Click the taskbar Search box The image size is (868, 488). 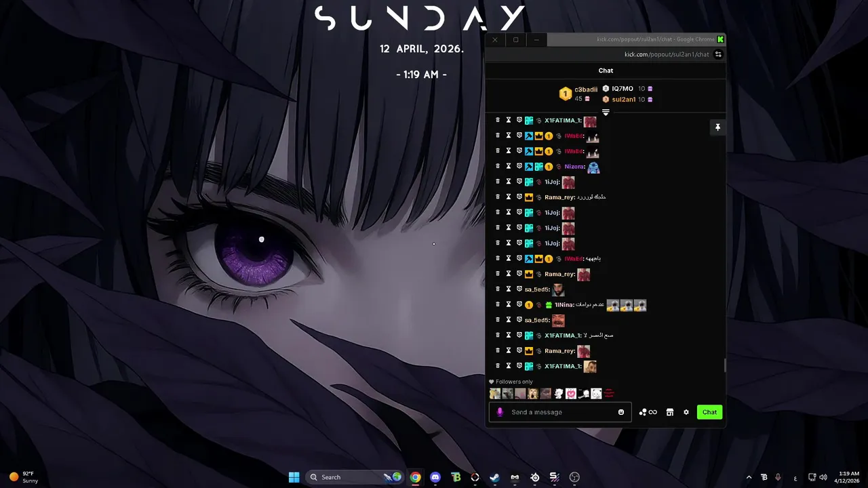[356, 477]
